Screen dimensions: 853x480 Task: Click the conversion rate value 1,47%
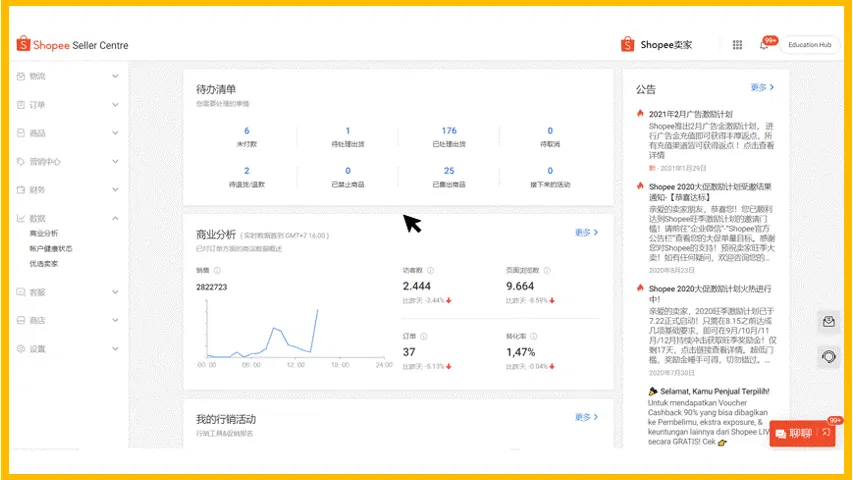(521, 352)
